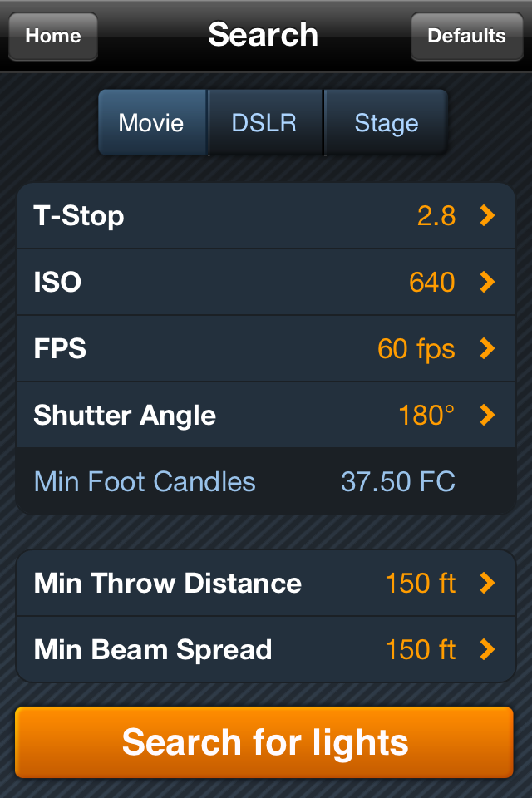This screenshot has height=798, width=532.
Task: Select the T-Stop value 2.8
Action: tap(436, 216)
